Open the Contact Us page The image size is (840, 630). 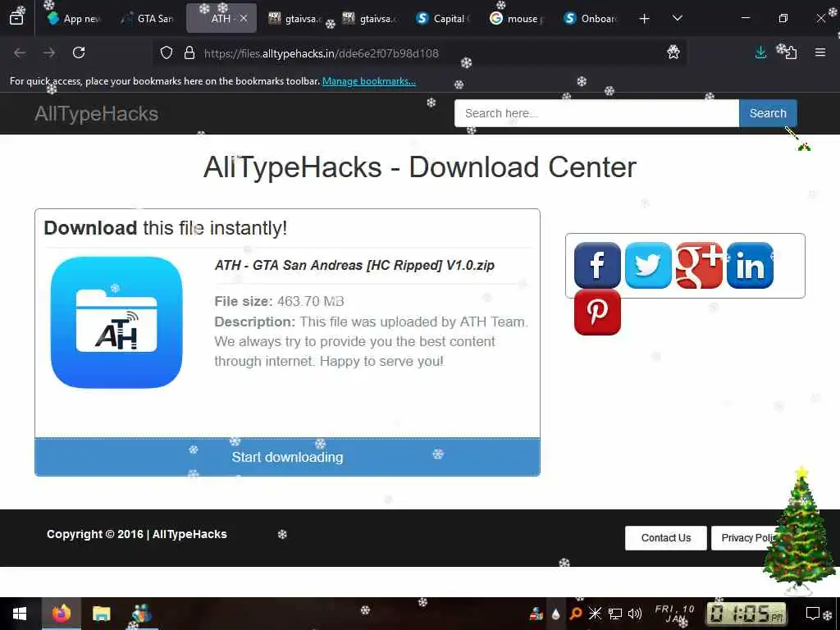click(x=666, y=538)
